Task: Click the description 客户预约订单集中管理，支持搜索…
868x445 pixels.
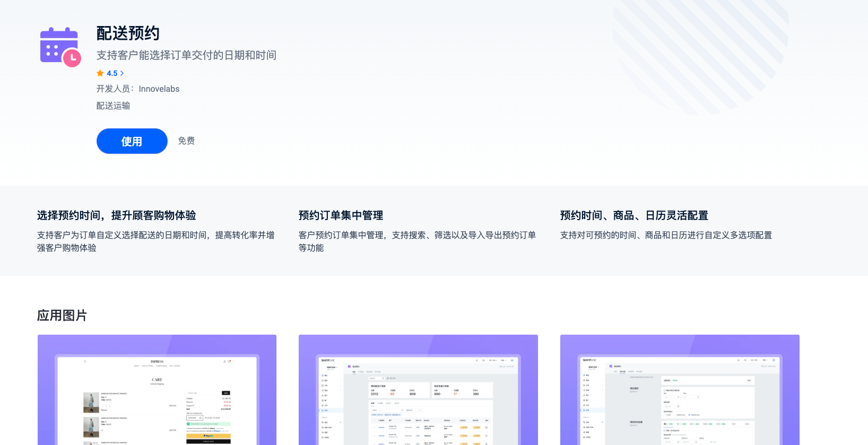Action: 417,241
